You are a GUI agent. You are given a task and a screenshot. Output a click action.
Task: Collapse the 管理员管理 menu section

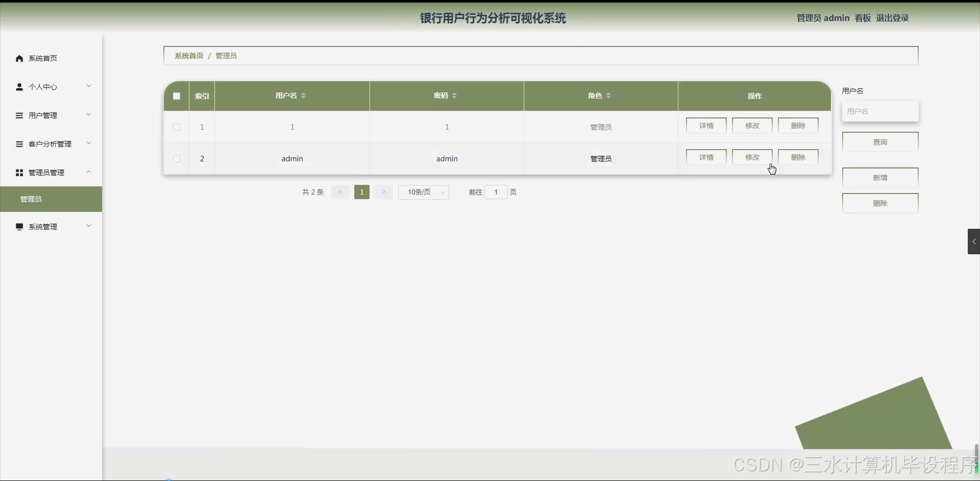(89, 173)
